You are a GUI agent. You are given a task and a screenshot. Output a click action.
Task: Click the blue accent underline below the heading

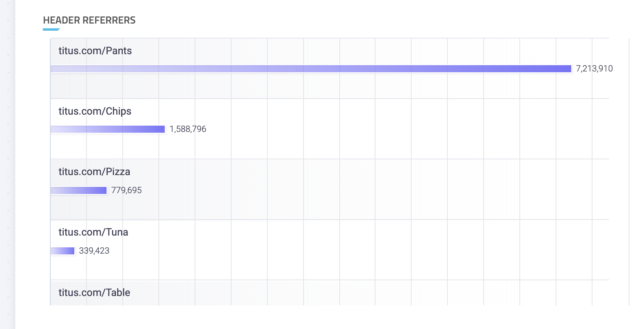tap(51, 29)
